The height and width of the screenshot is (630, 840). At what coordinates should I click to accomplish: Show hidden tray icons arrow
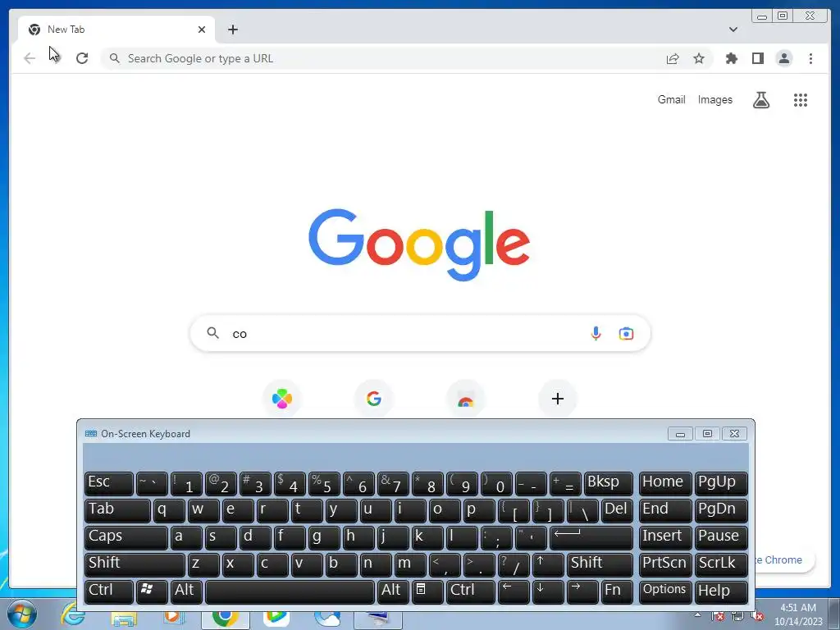[x=697, y=614]
